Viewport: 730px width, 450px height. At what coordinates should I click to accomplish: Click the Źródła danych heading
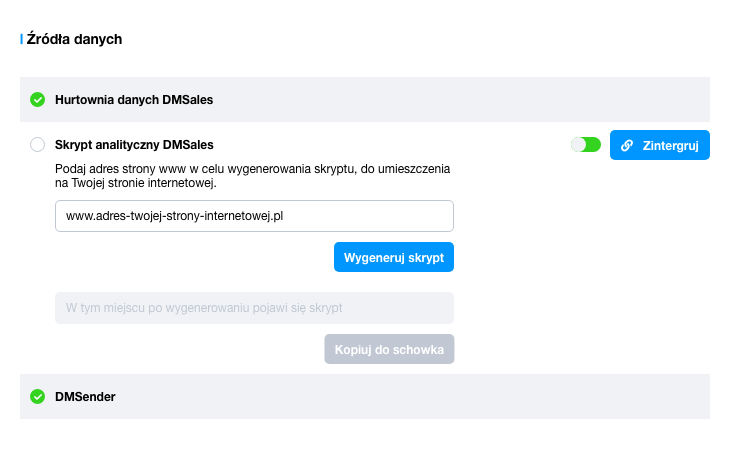[74, 39]
